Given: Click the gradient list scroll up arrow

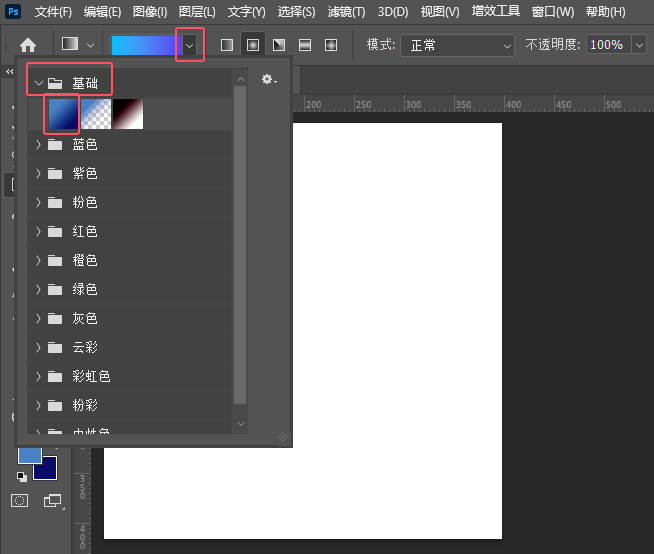Looking at the screenshot, I should coord(240,79).
